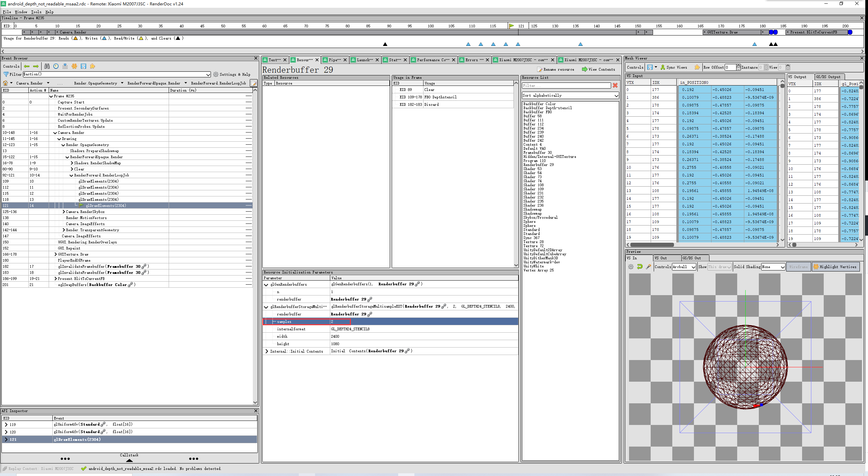
Task: Click the reset camera arrow icon in Preview
Action: [640, 267]
